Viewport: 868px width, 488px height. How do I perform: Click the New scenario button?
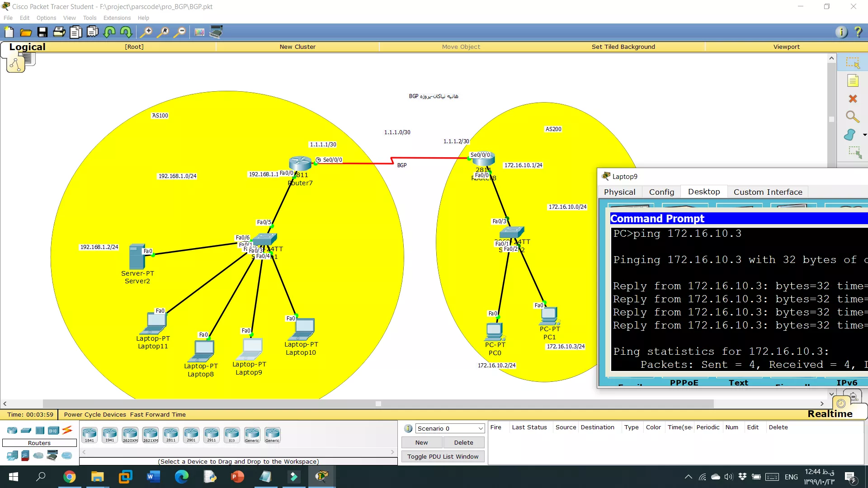421,442
